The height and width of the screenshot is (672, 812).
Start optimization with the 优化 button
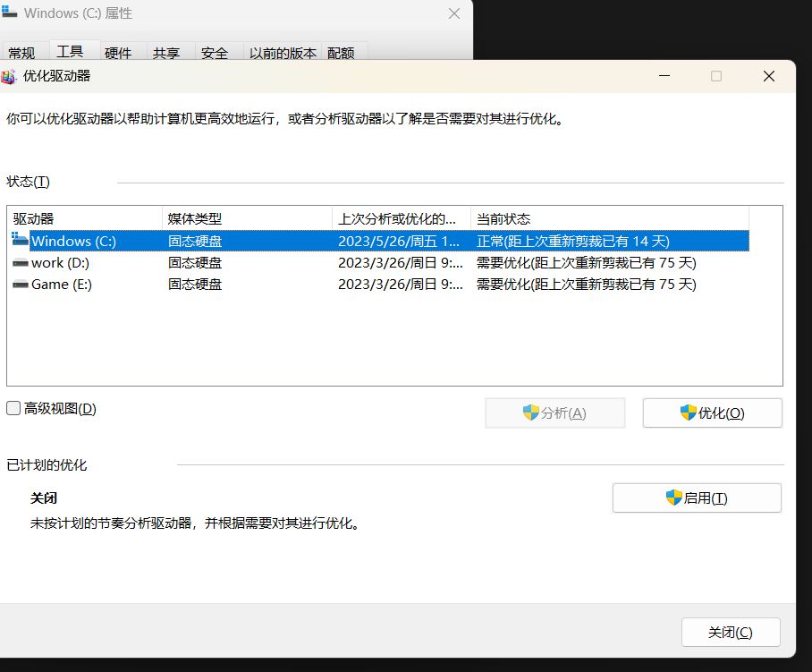pyautogui.click(x=713, y=413)
